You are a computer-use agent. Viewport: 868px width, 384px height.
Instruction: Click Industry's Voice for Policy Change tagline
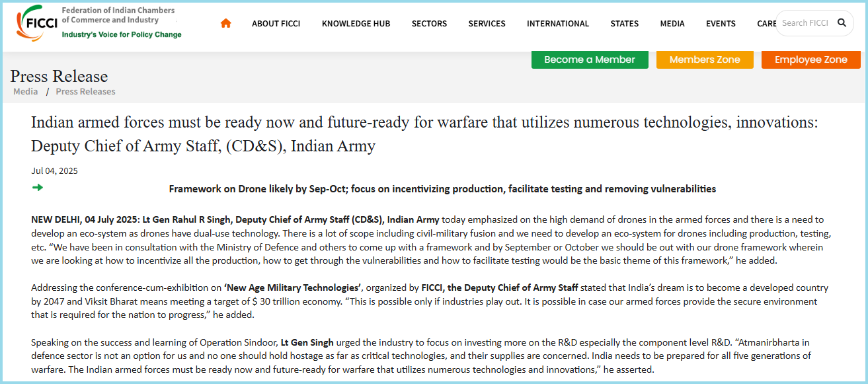click(122, 34)
